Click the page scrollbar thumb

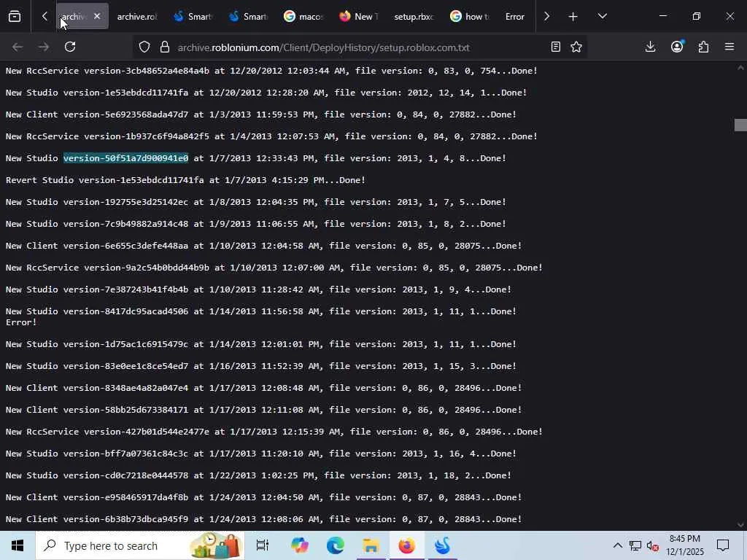740,125
